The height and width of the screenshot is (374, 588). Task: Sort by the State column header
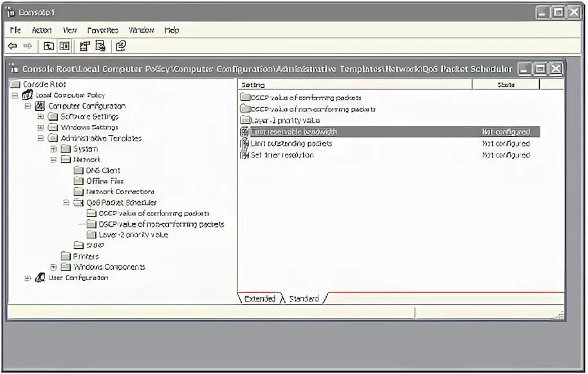click(x=506, y=85)
